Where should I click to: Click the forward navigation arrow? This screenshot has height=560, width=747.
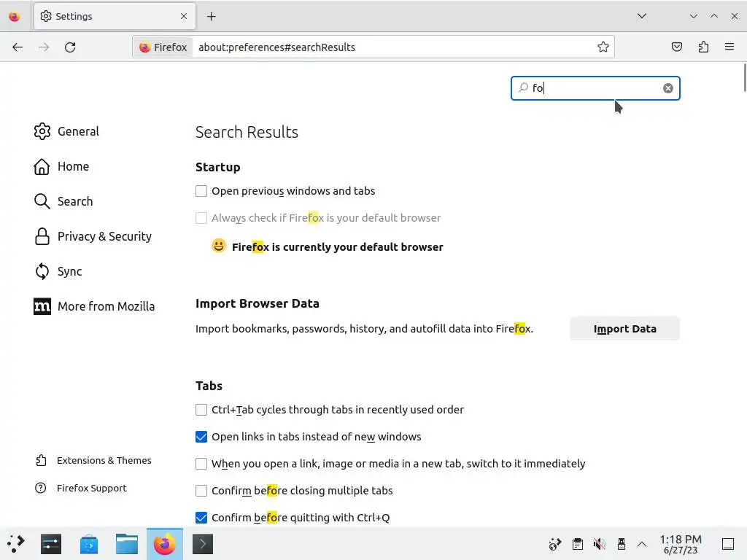(x=44, y=47)
